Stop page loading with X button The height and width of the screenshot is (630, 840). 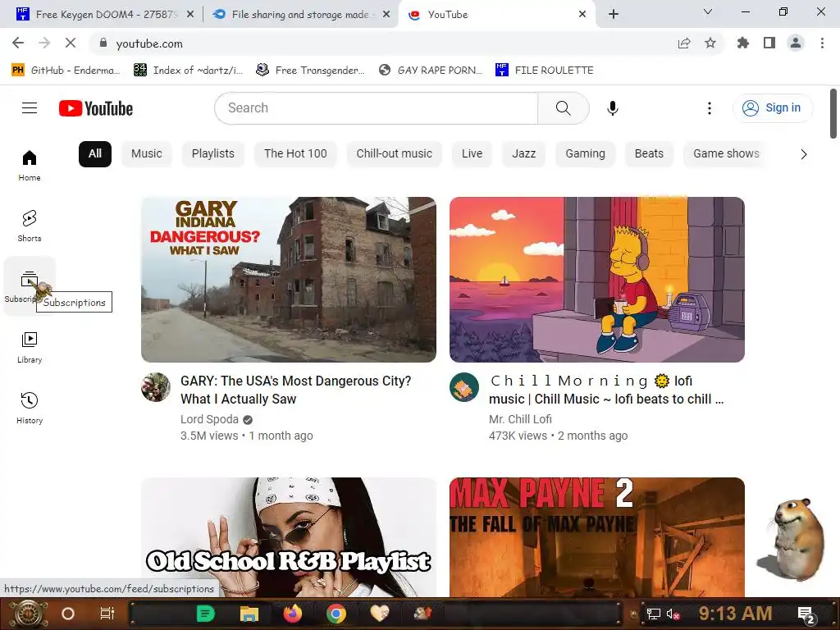tap(71, 43)
